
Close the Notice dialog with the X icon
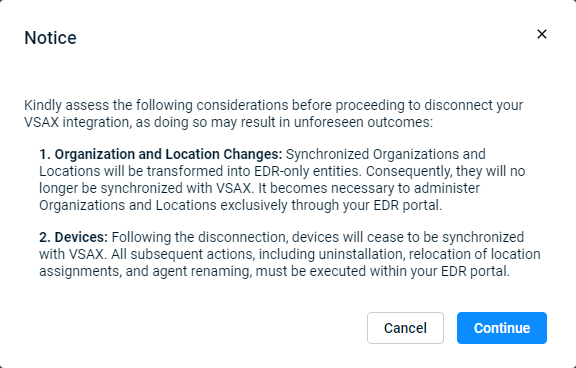click(542, 34)
